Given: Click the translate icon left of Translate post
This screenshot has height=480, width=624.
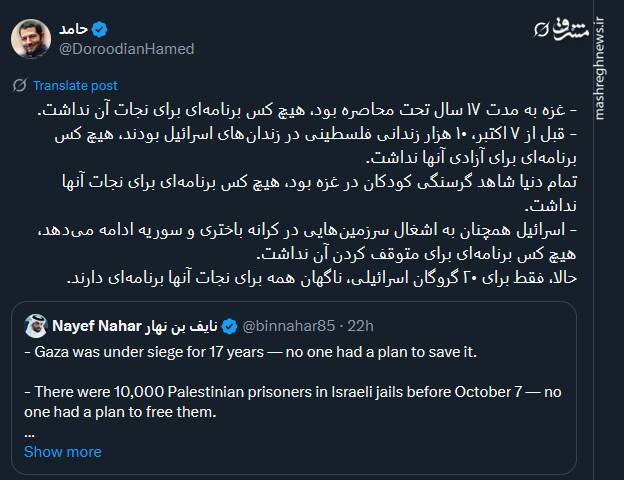Looking at the screenshot, I should point(19,86).
